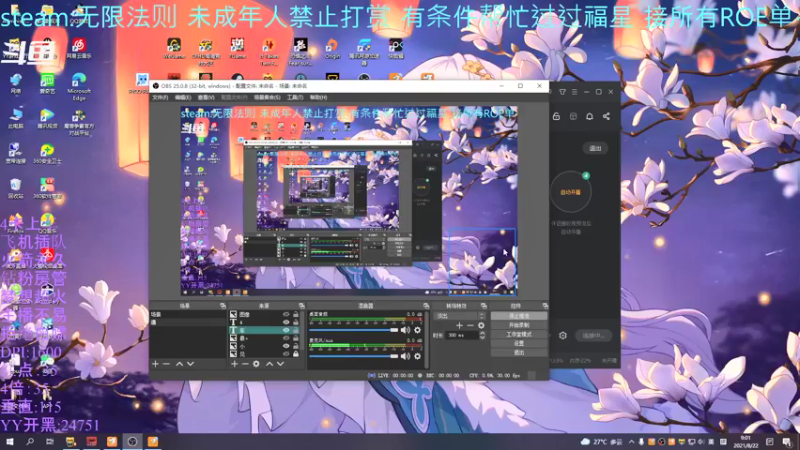This screenshot has height=450, width=800.
Task: Open the 工具(T) menu in OBS
Action: pos(295,97)
